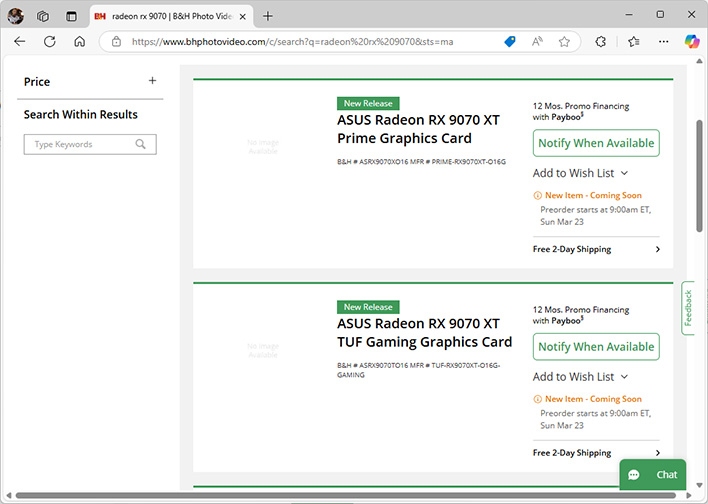Maximize the browser window
This screenshot has height=504, width=708.
[660, 15]
